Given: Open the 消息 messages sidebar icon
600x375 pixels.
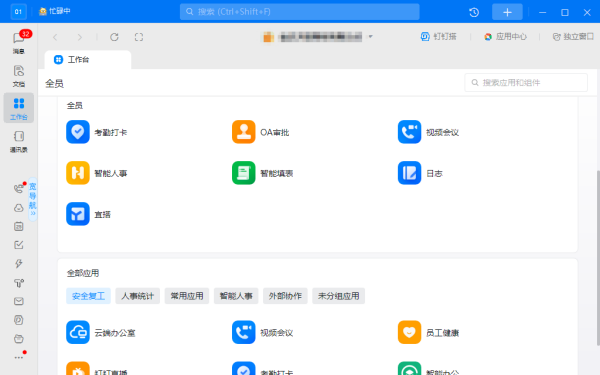Looking at the screenshot, I should 19,41.
